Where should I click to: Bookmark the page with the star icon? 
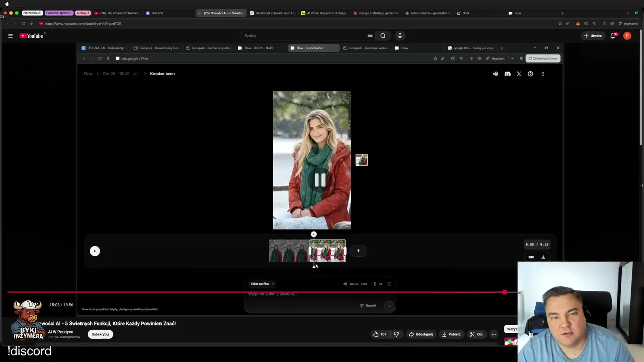point(560,23)
